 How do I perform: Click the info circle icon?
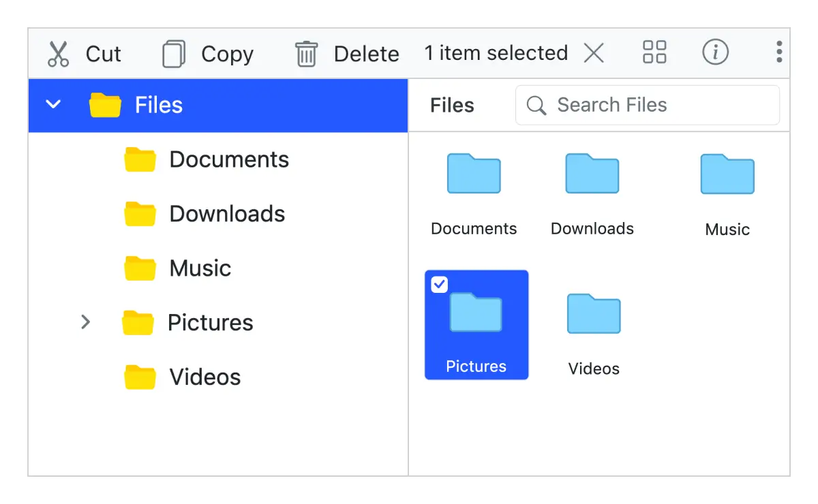coord(715,52)
